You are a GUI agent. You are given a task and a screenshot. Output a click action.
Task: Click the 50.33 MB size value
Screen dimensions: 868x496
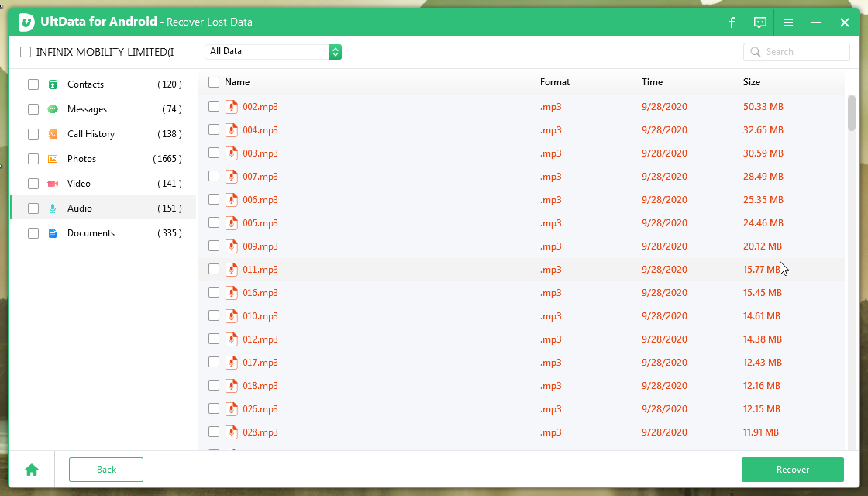point(763,107)
